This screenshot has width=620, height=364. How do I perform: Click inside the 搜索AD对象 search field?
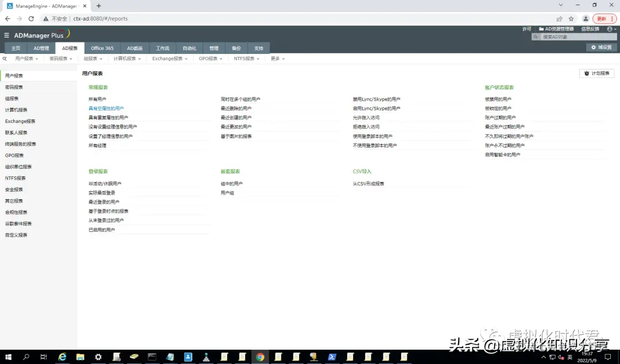coord(574,36)
